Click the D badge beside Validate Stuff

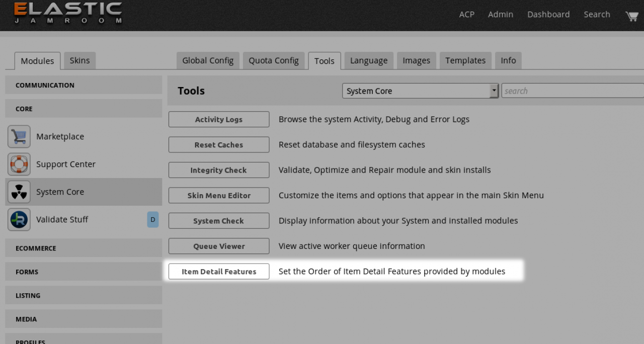click(152, 220)
